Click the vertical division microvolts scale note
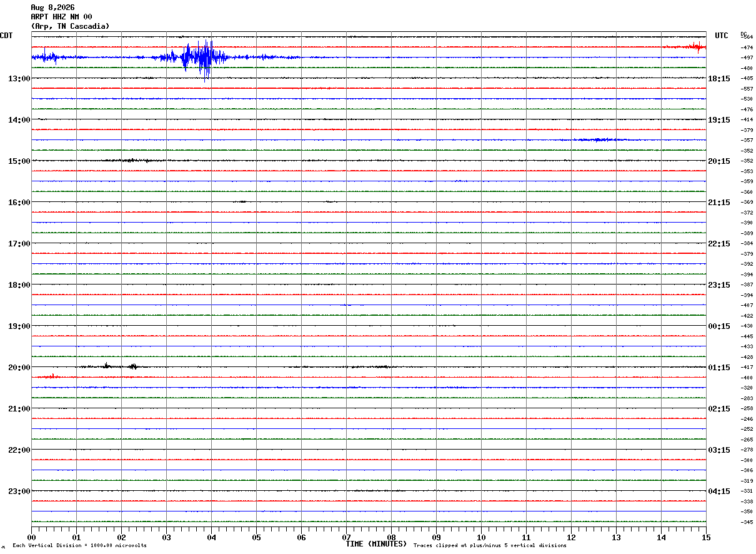The width and height of the screenshot is (756, 554). tap(79, 546)
